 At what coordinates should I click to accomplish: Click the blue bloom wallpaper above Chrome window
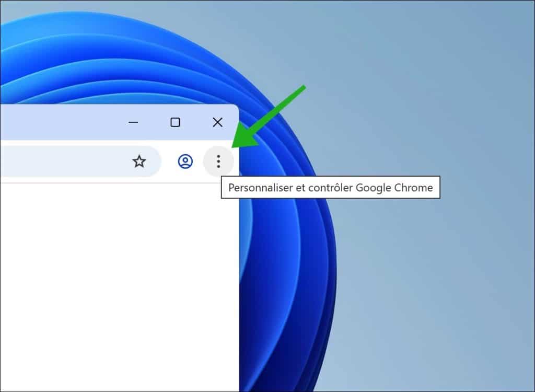(104, 63)
